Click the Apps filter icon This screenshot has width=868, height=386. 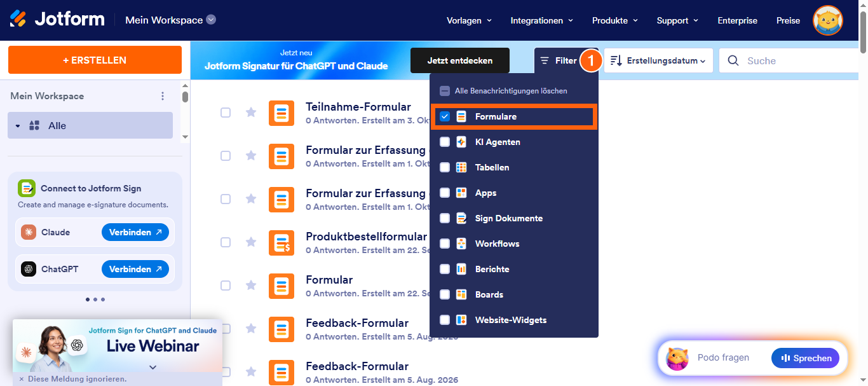(462, 193)
